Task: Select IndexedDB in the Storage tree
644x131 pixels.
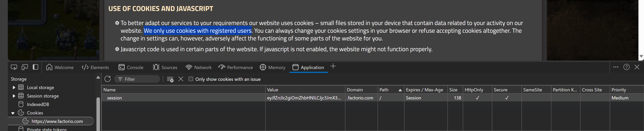Action: coord(38,104)
